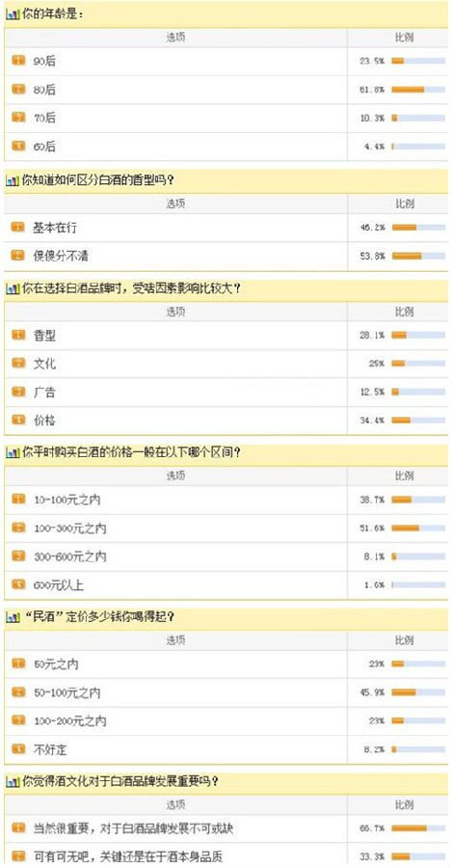Click the chart icon beside 你知道如何区分白酒的香型吗
The height and width of the screenshot is (868, 452).
pyautogui.click(x=13, y=180)
